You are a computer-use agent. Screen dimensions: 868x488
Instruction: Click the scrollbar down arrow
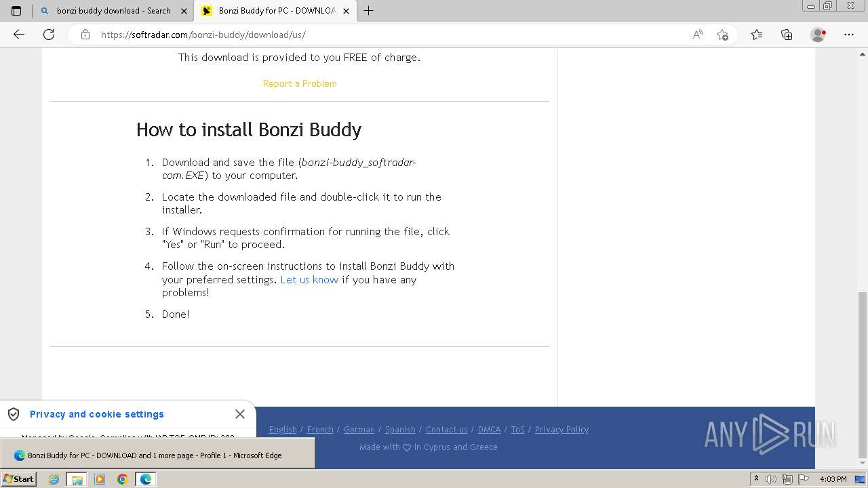[x=862, y=463]
